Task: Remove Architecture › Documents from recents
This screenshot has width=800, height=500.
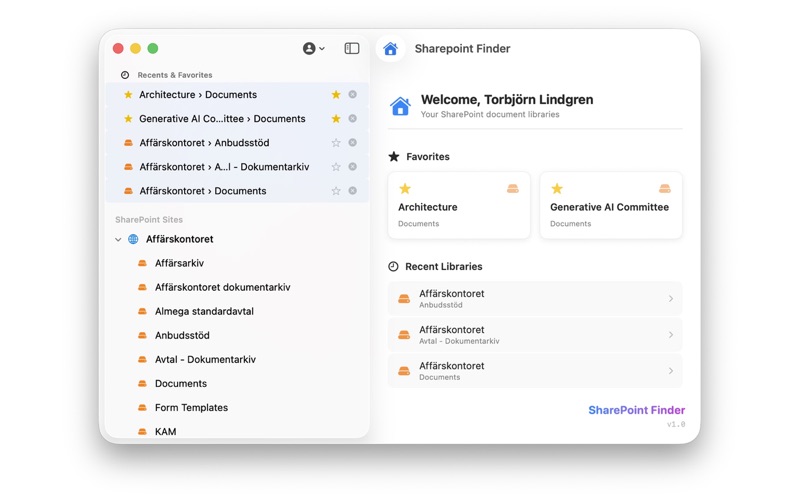Action: coord(353,94)
